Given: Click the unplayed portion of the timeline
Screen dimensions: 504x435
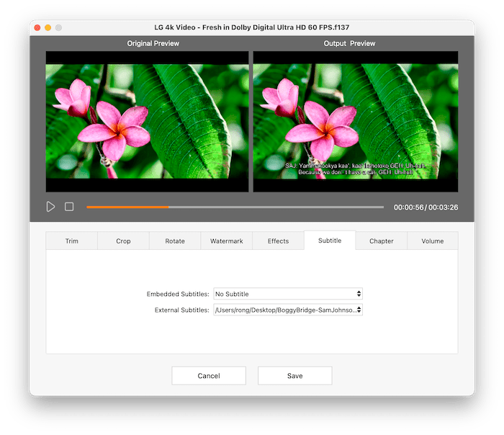Looking at the screenshot, I should 288,207.
